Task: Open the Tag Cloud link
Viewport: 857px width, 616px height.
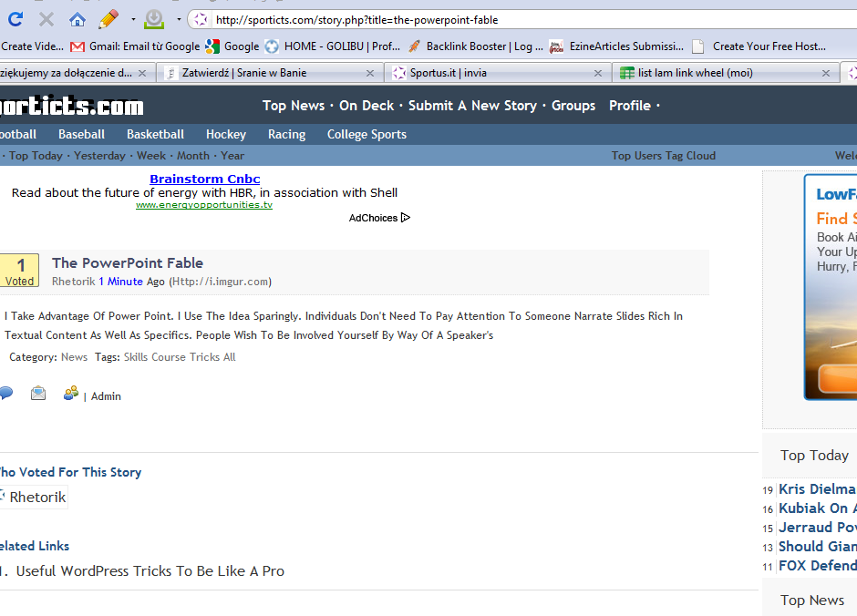Action: tap(690, 156)
